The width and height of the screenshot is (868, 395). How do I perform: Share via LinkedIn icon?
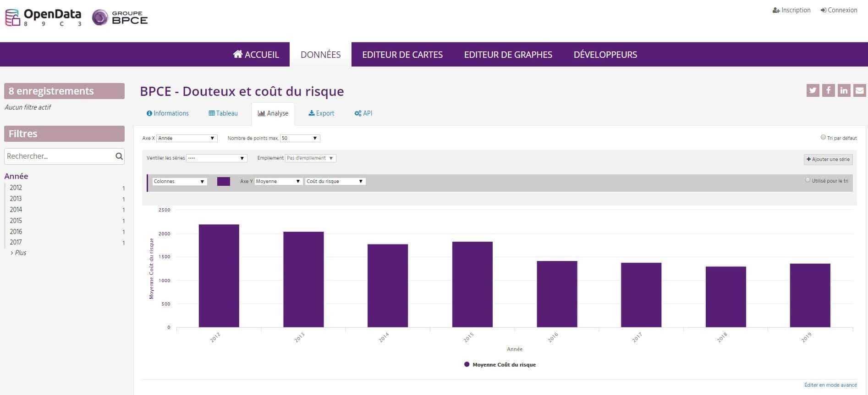point(844,90)
